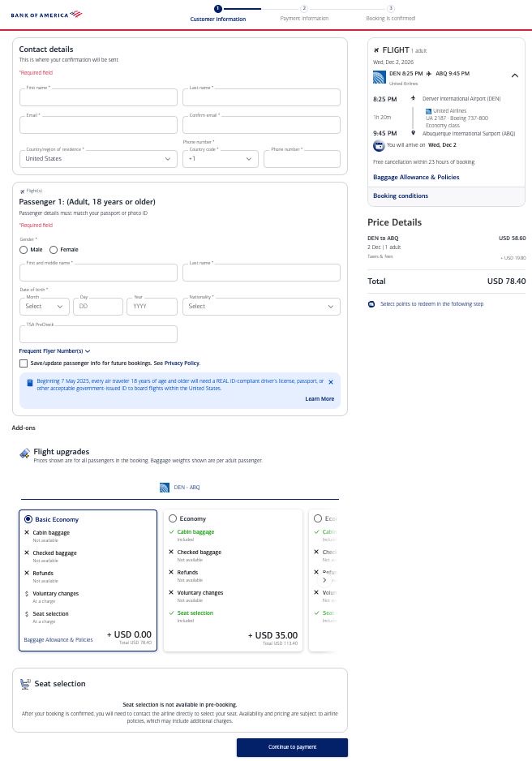Viewport: 532px width, 761px height.
Task: Click the dollar icon beside Voluntary changes in Basic Economy
Action: 27,594
